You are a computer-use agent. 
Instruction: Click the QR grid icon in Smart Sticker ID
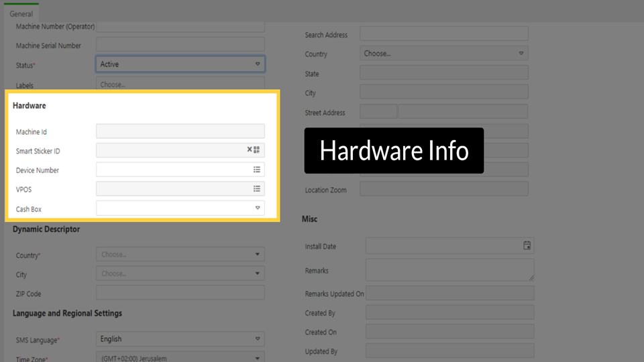(257, 150)
